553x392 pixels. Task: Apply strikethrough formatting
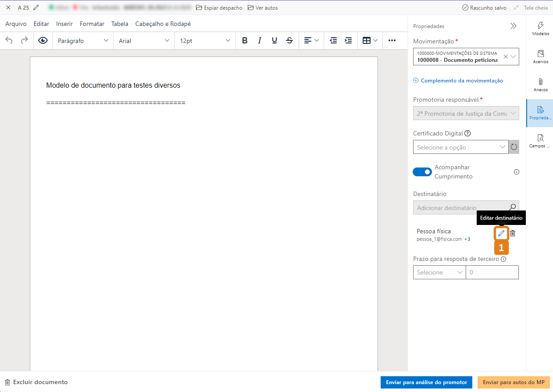pos(289,41)
